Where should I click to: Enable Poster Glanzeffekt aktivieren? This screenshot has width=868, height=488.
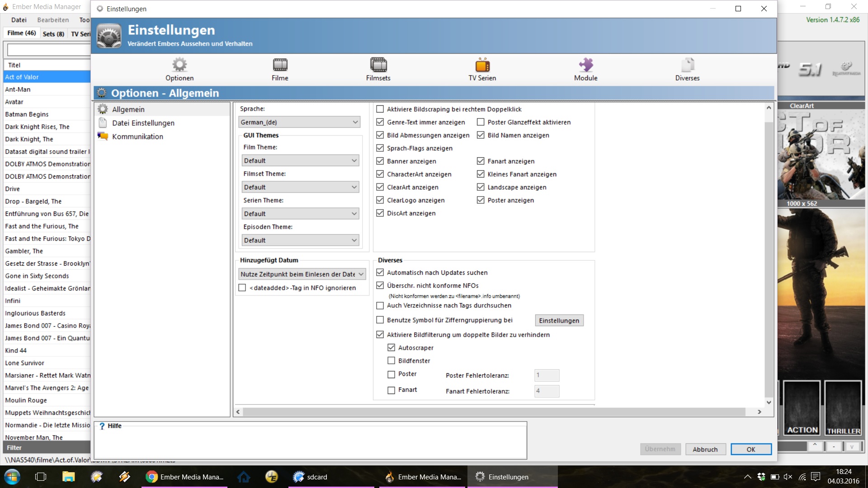coord(481,122)
